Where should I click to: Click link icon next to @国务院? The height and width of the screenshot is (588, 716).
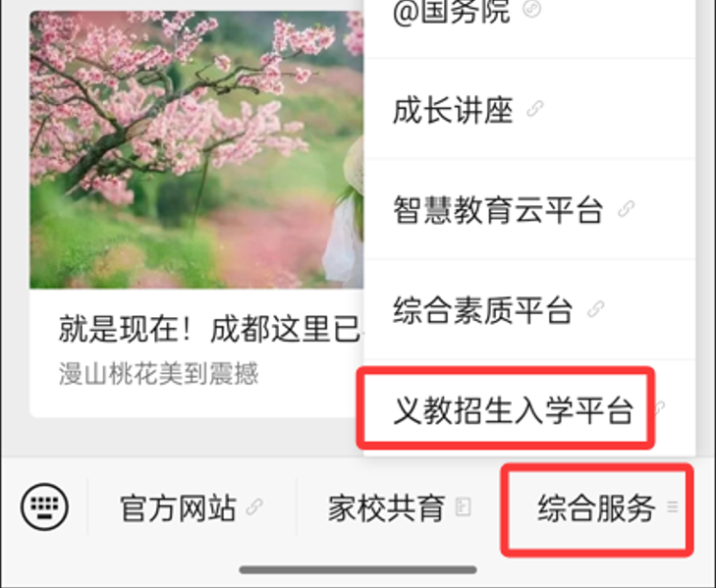[531, 9]
